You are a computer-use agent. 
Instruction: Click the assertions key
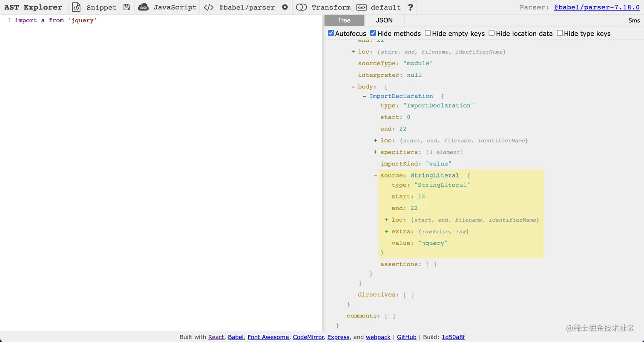(399, 264)
